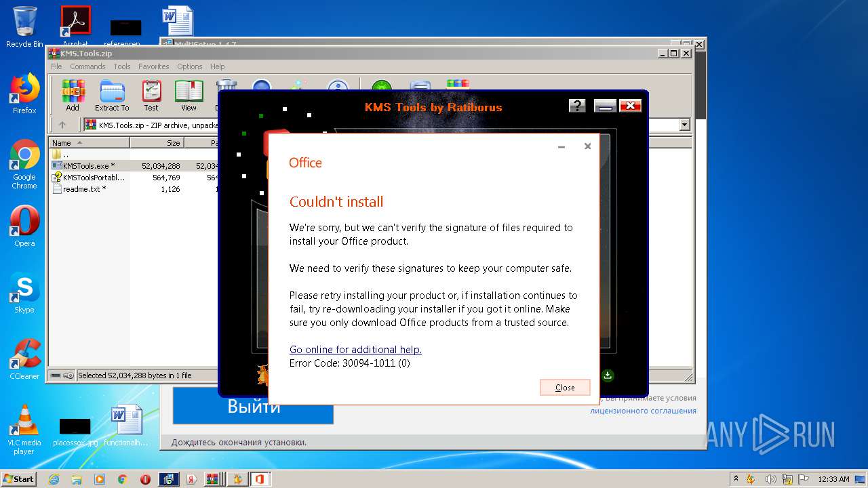Click the up-folder arrow in WinRAR

(x=62, y=125)
